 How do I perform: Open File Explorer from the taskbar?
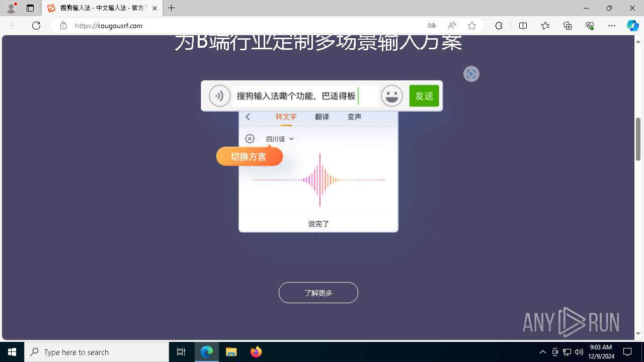231,352
